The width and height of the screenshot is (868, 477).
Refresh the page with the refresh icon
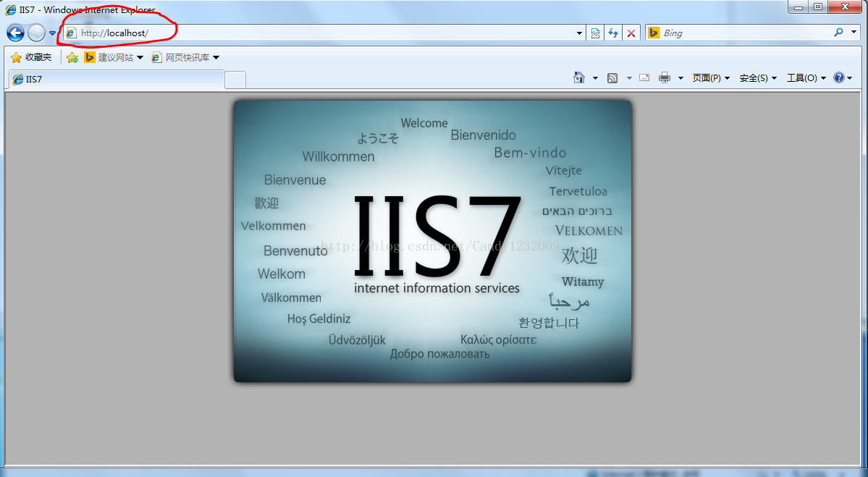tap(612, 33)
